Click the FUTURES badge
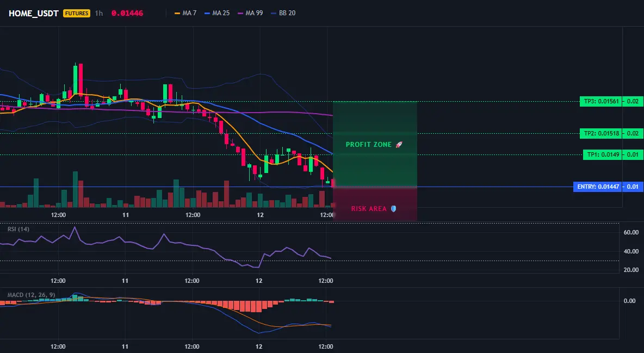This screenshot has height=353, width=644. coord(76,13)
